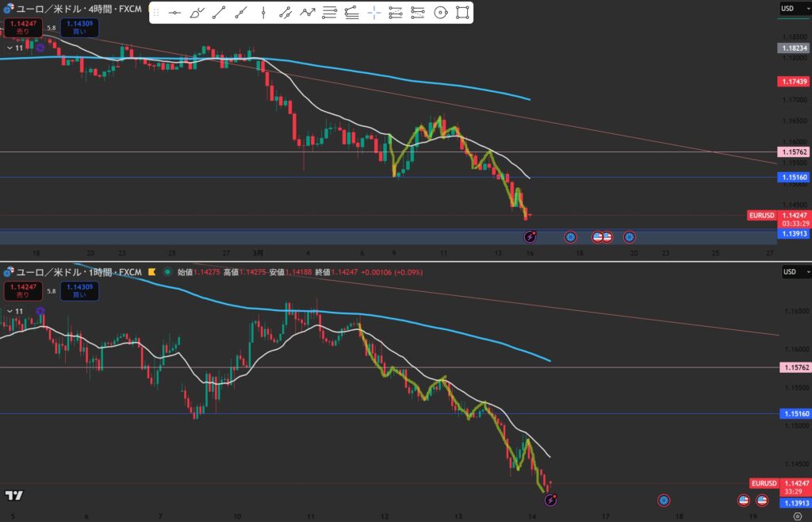Click the red 1.14247 sell button on the 4-hour chart
This screenshot has width=812, height=522.
click(21, 27)
